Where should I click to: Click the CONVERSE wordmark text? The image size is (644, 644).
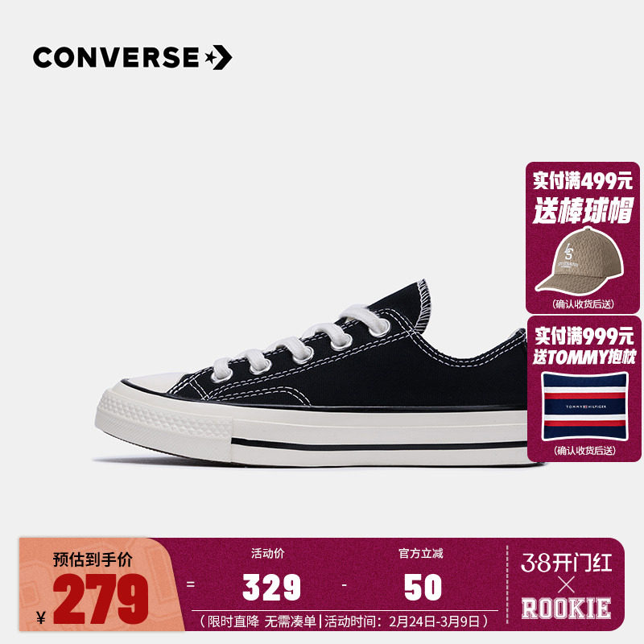[x=116, y=57]
